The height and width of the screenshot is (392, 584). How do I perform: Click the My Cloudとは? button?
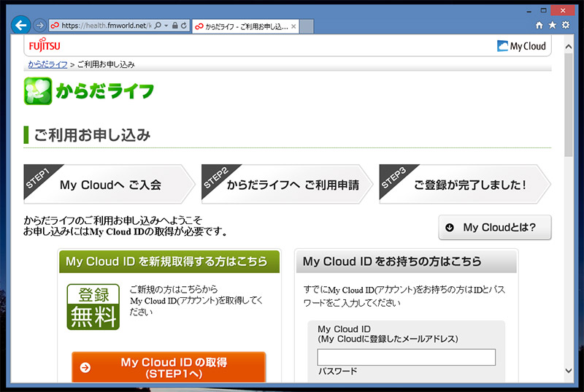[x=494, y=227]
